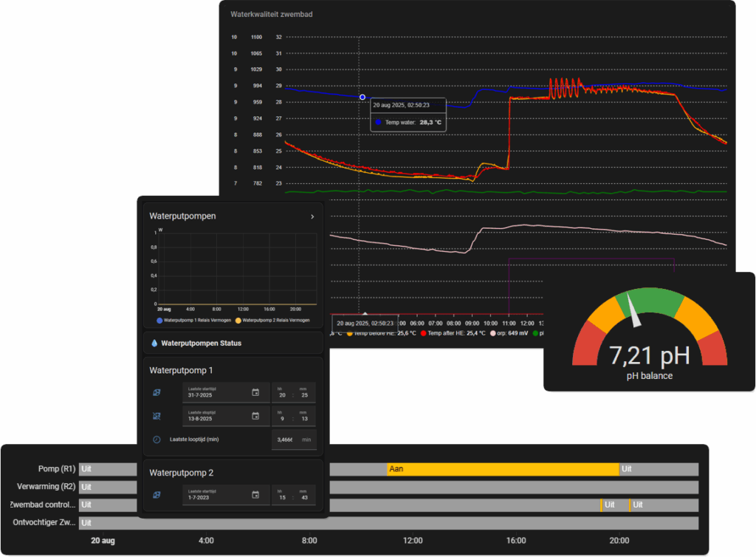Screen dimensions: 756x557
Task: Click the highlighted data point on the blue temperature line
Action: 362,98
